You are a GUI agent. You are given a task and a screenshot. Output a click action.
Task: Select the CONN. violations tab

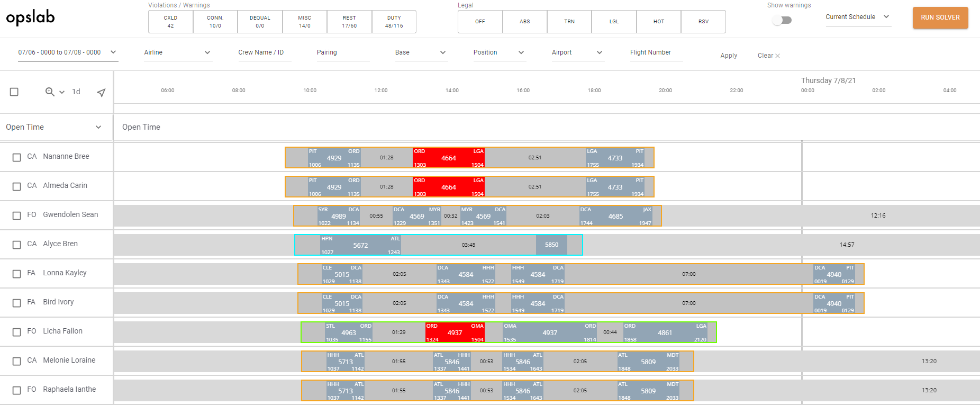tap(215, 22)
